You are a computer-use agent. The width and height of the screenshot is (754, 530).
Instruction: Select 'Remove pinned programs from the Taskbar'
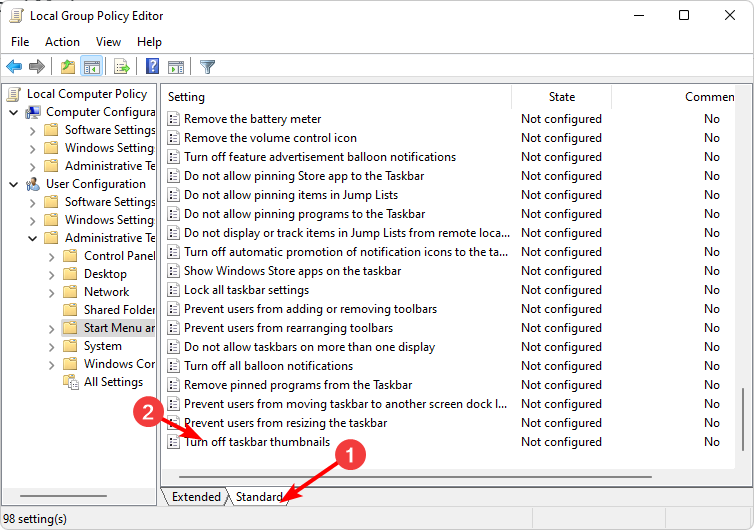(x=298, y=385)
